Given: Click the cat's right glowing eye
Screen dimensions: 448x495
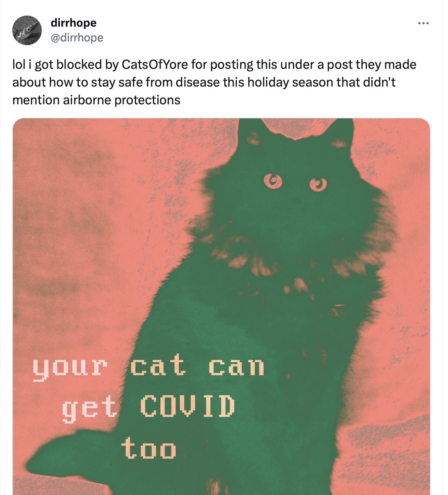Looking at the screenshot, I should [318, 184].
